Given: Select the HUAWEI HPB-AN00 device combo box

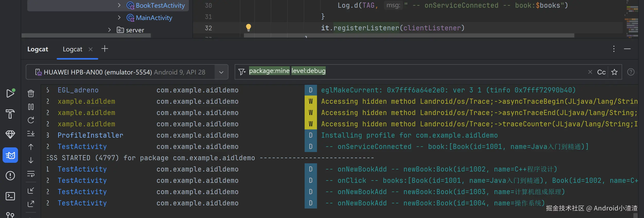Looking at the screenshot, I should pyautogui.click(x=127, y=72).
